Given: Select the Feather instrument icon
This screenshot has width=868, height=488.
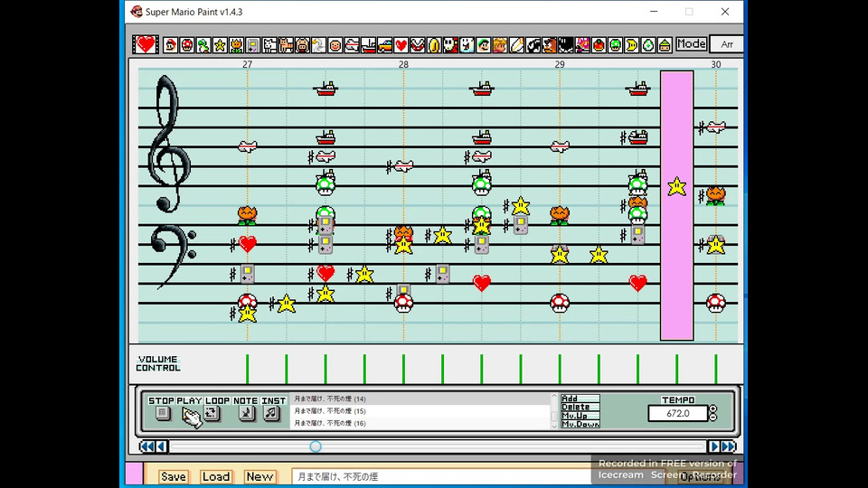Looking at the screenshot, I should (x=516, y=45).
